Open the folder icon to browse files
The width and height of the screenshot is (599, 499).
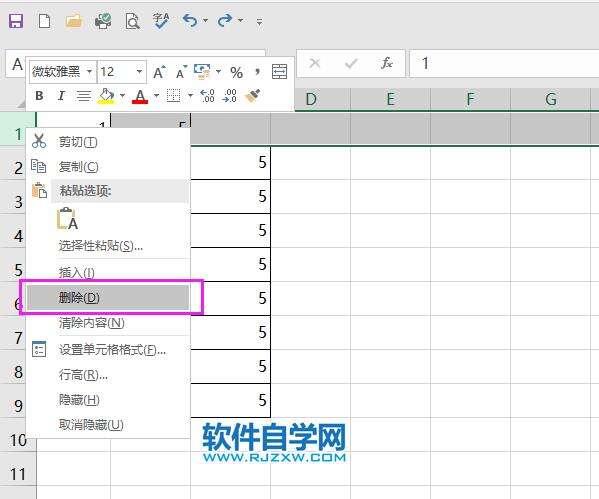(73, 21)
